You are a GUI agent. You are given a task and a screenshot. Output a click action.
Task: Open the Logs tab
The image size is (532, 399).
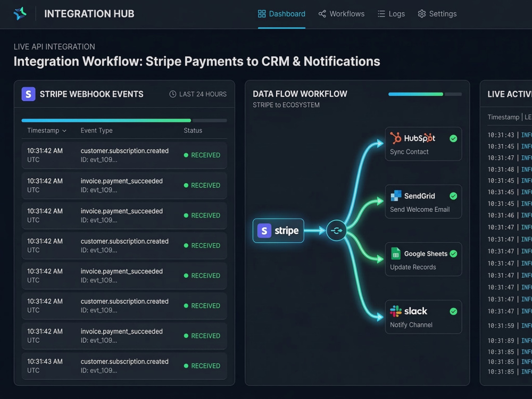[x=391, y=14]
